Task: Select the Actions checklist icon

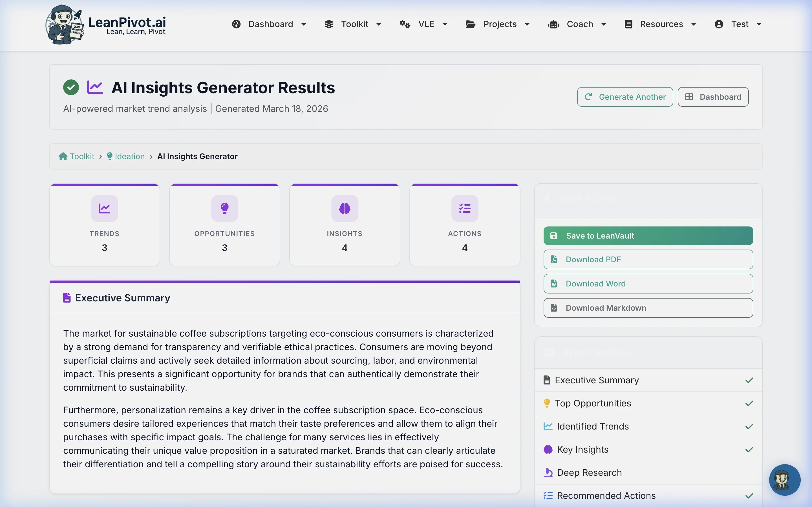Action: tap(464, 208)
